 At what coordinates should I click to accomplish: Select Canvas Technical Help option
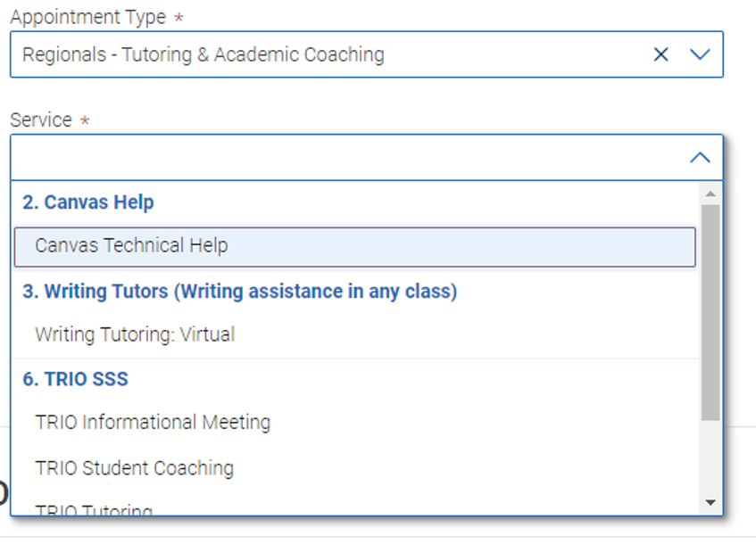coord(131,246)
